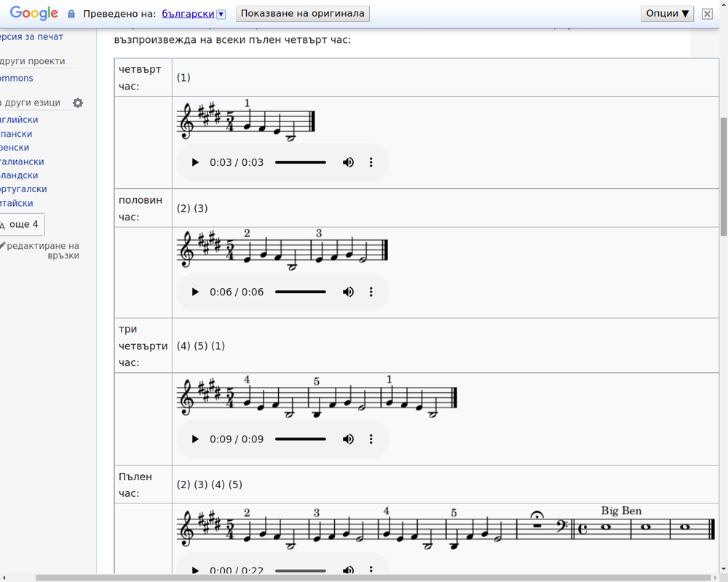728x582 pixels.
Task: Select the text четвърт час:
Action: (140, 78)
